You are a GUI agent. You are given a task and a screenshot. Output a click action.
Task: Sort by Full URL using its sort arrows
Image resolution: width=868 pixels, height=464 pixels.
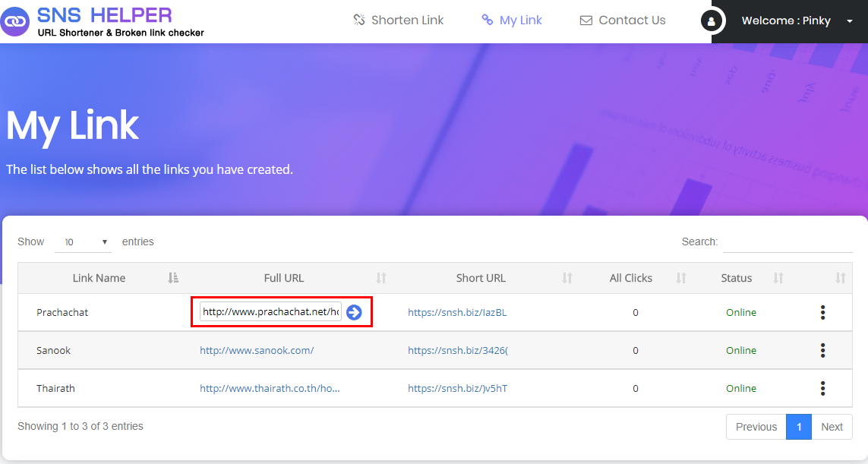click(x=381, y=278)
